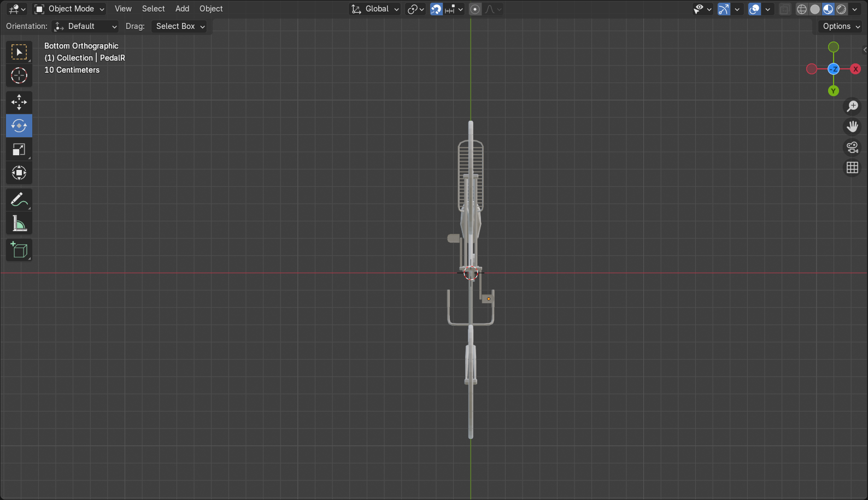
Task: Click the negative X axis gizmo circle
Action: click(812, 69)
